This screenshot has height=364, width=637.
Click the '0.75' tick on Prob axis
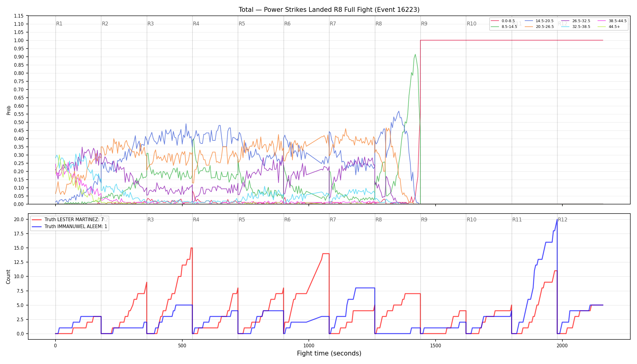[19, 81]
